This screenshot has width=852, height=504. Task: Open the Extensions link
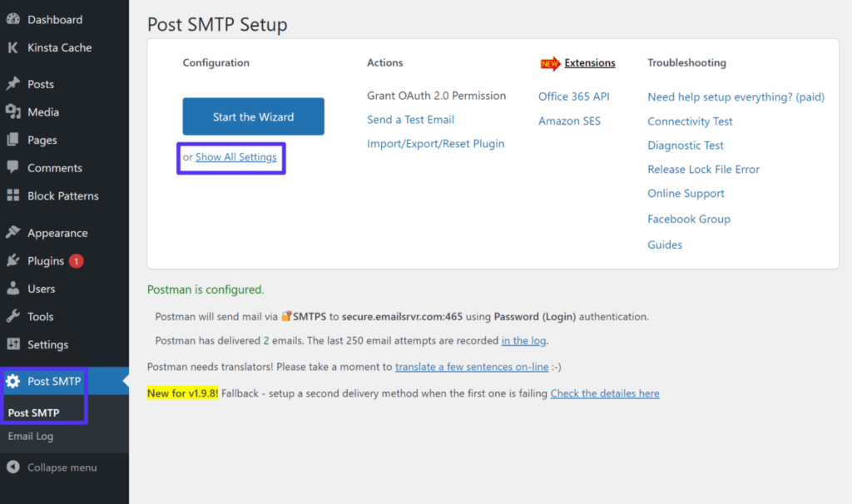pos(590,62)
